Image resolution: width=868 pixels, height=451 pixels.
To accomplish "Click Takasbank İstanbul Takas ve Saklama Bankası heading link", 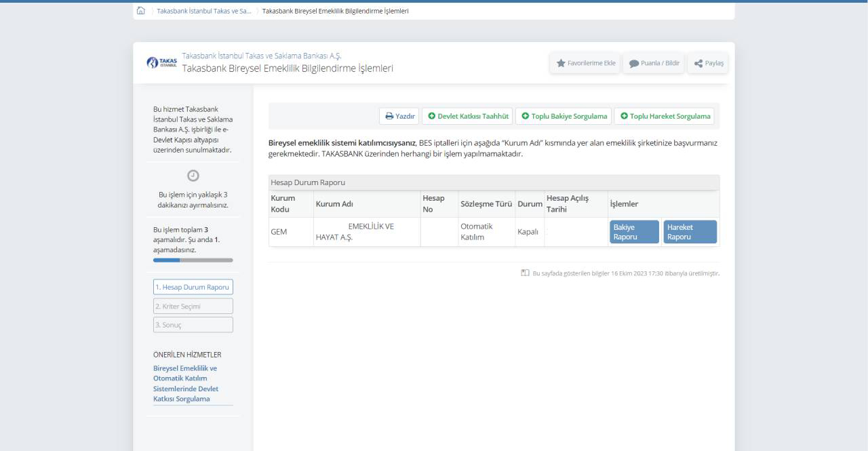I will point(262,56).
